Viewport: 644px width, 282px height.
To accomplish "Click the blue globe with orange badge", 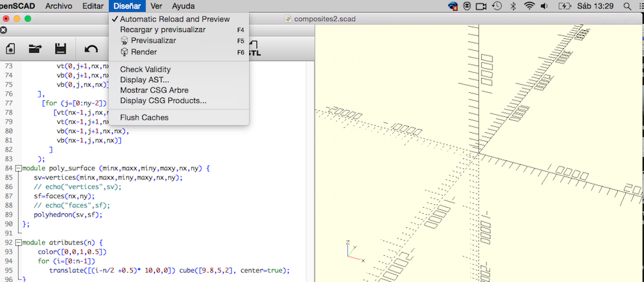I will 453,6.
